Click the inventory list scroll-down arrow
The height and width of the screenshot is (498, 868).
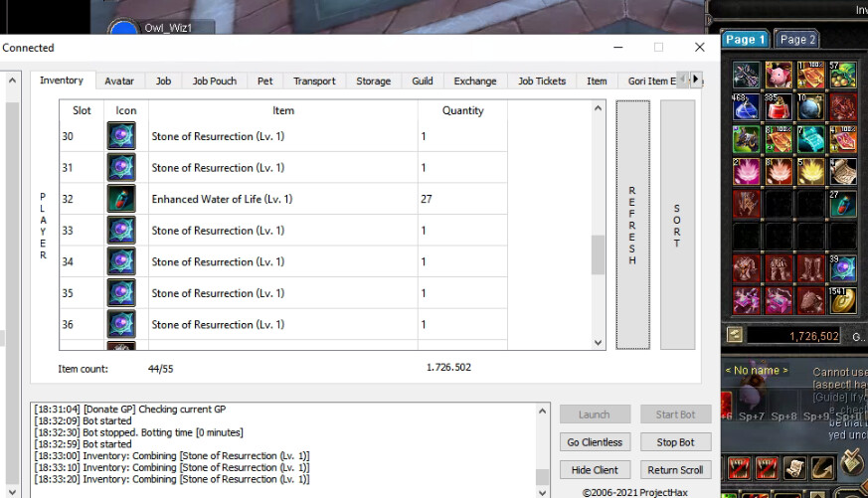click(x=598, y=342)
